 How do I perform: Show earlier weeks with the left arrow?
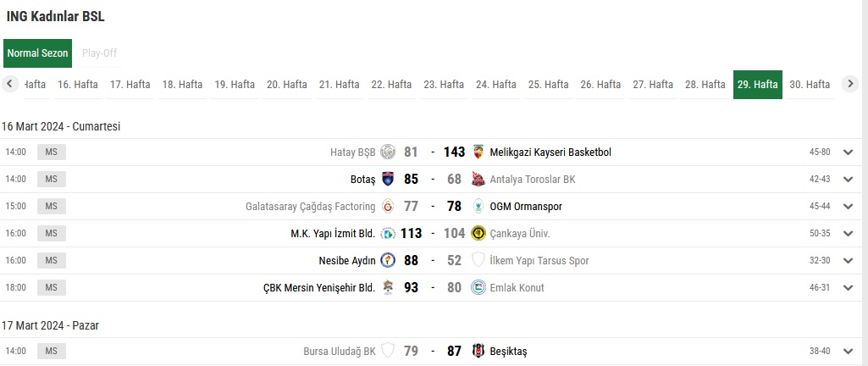[10, 84]
